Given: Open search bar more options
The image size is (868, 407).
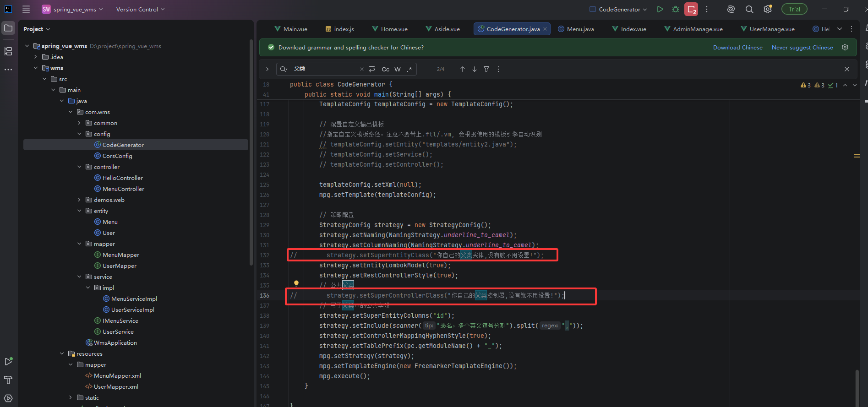Looking at the screenshot, I should (x=498, y=69).
